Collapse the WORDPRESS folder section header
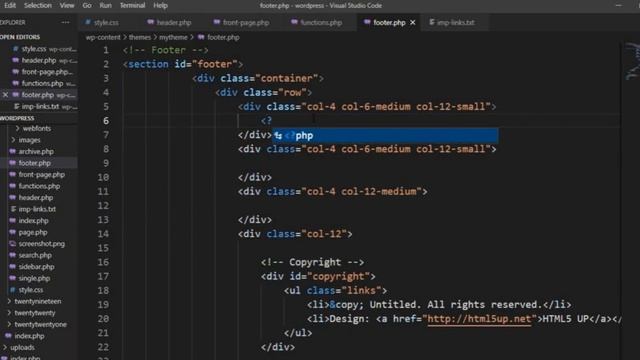 click(x=17, y=118)
